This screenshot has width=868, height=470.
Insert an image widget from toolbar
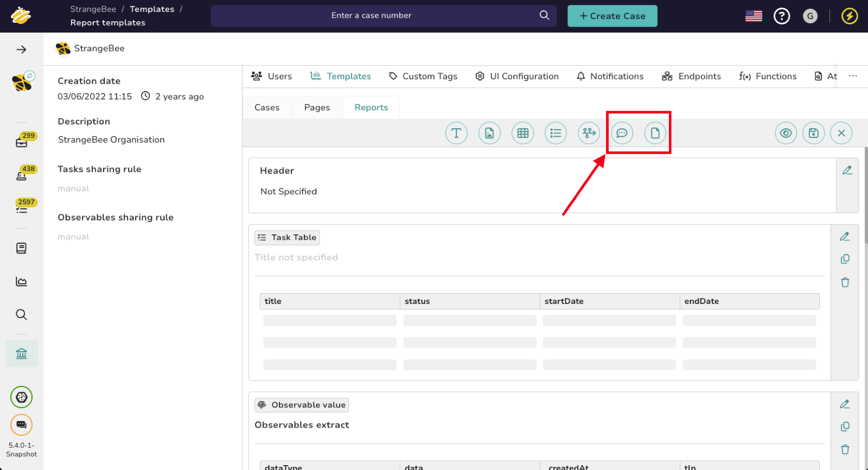coord(489,133)
